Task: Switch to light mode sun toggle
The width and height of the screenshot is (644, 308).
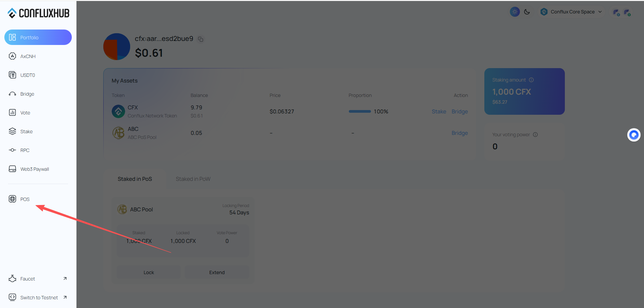Action: 515,12
